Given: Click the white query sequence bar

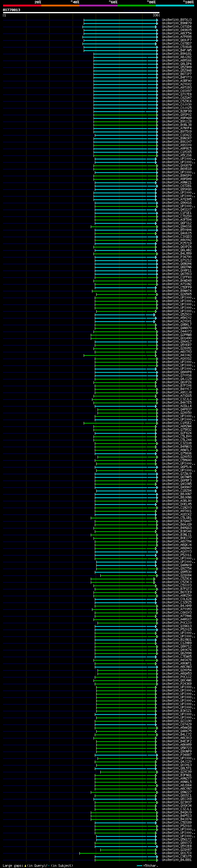Looking at the screenshot, I should click(81, 12).
